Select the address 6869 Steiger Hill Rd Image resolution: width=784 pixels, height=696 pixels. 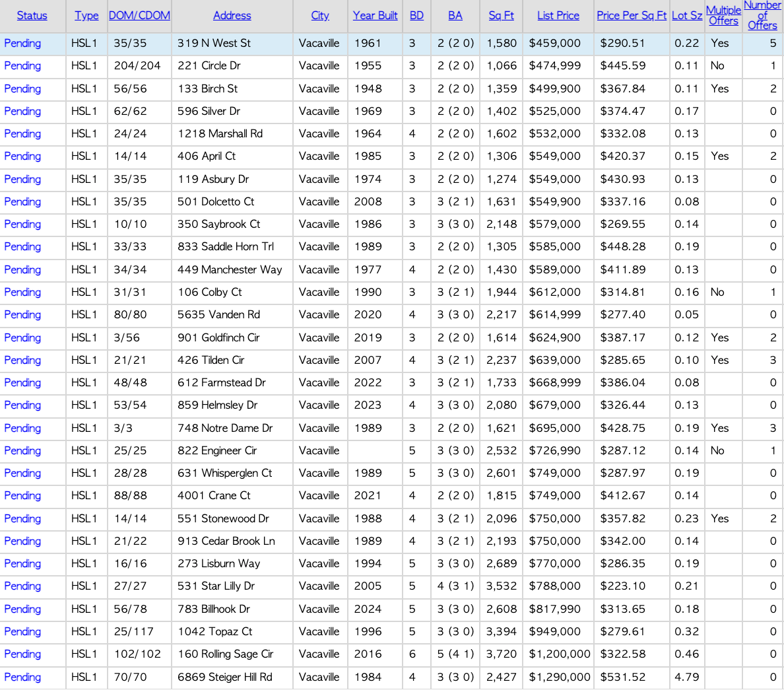click(225, 678)
